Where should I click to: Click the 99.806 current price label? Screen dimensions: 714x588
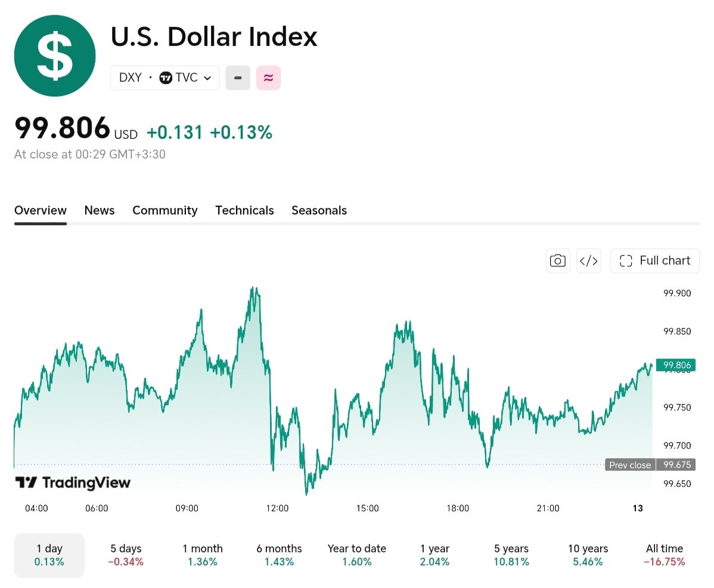(x=676, y=365)
